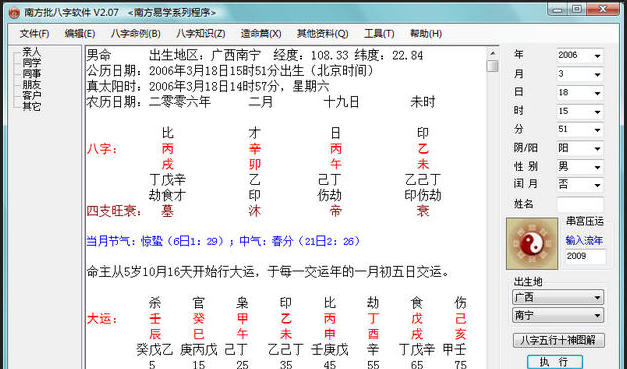
Task: Select 同事 in the category tree
Action: point(31,74)
